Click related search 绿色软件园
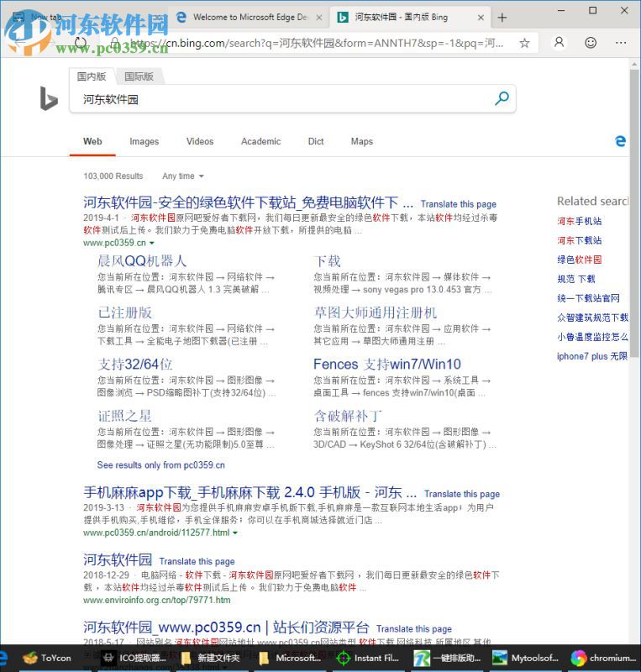Screen dimensions: 641x672 580,260
